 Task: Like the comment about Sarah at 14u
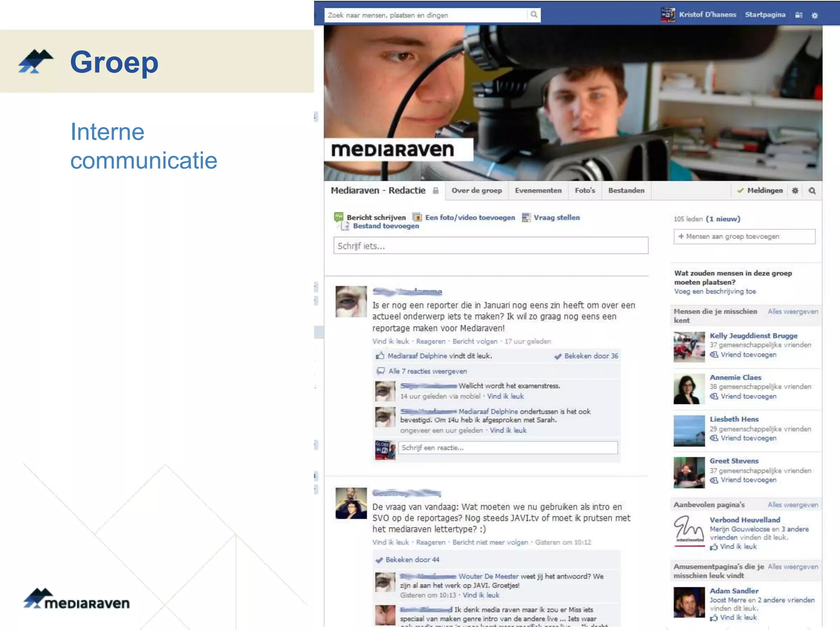point(508,430)
